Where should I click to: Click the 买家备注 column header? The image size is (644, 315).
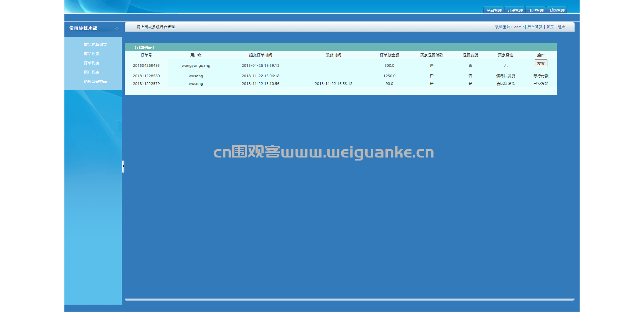click(x=505, y=55)
